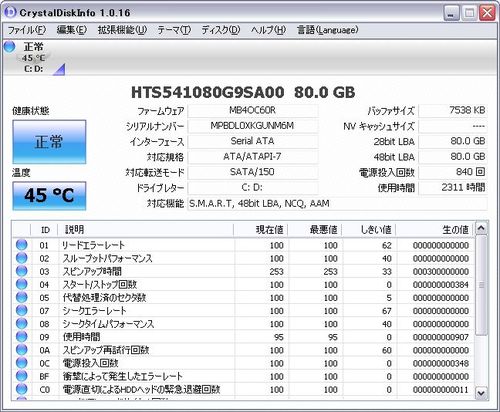This screenshot has height=412, width=500.
Task: Click the 正常 health status button
Action: coord(49,142)
